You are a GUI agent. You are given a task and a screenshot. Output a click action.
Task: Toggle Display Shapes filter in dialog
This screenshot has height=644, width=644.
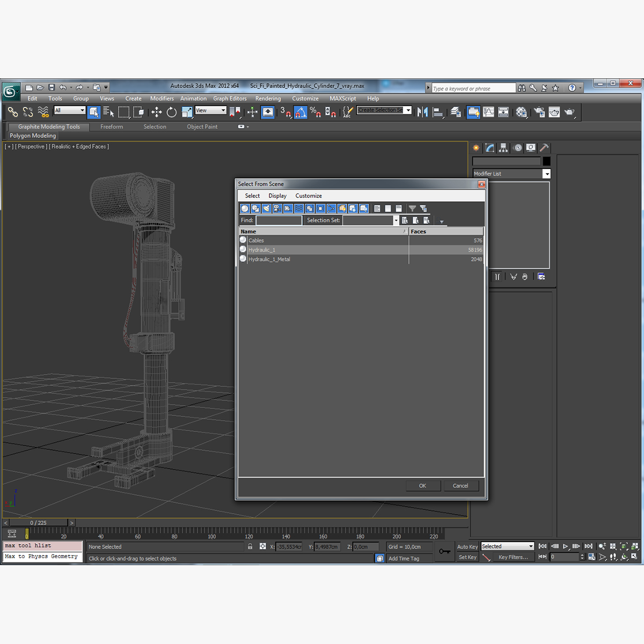click(x=255, y=208)
